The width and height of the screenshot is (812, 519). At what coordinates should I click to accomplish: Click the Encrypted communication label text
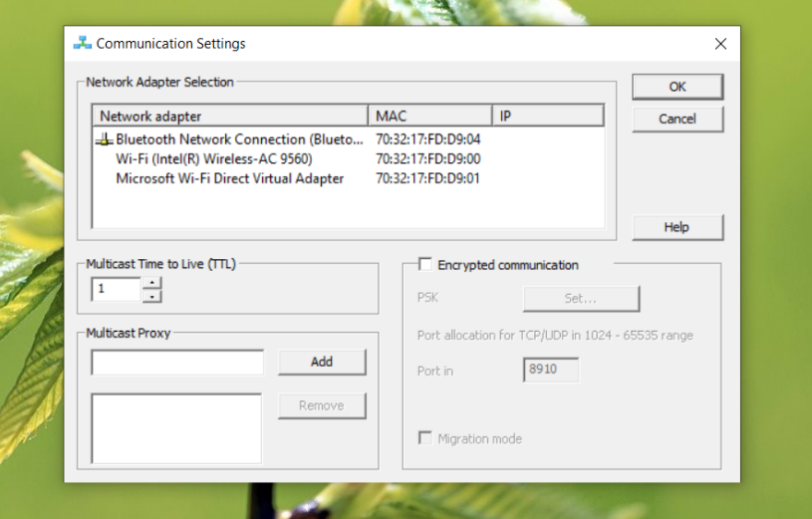(508, 265)
